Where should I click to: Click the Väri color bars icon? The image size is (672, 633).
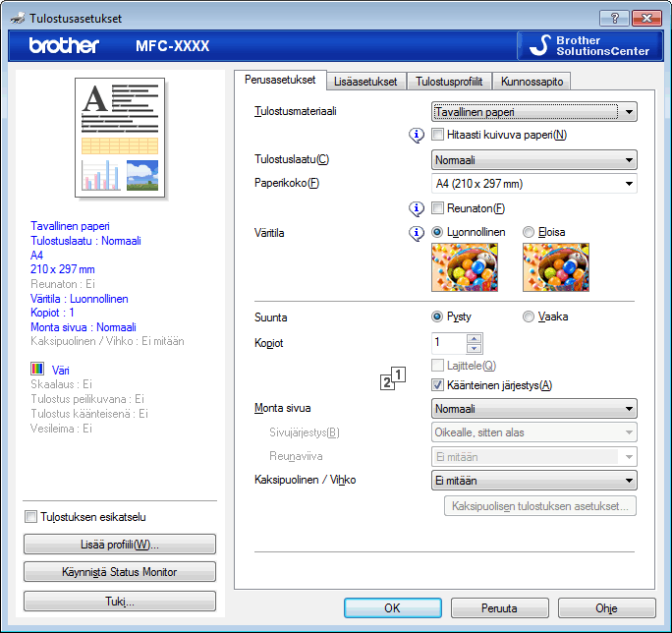[37, 369]
